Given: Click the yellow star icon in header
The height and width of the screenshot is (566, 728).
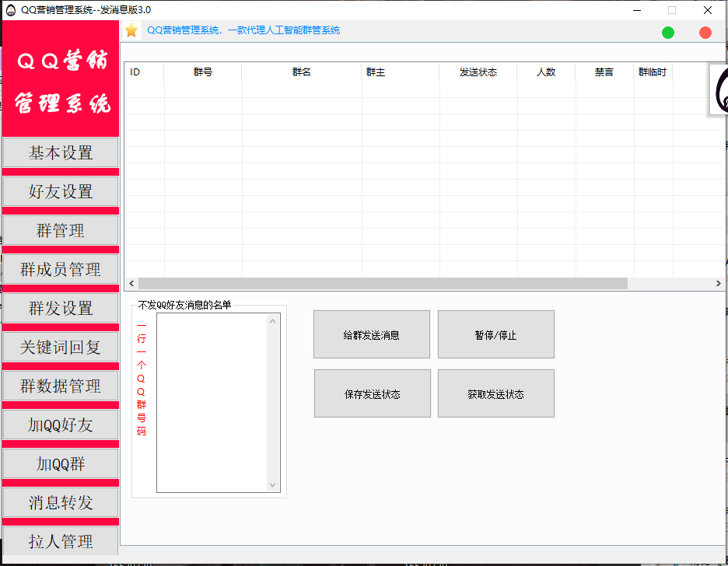Looking at the screenshot, I should [x=131, y=30].
